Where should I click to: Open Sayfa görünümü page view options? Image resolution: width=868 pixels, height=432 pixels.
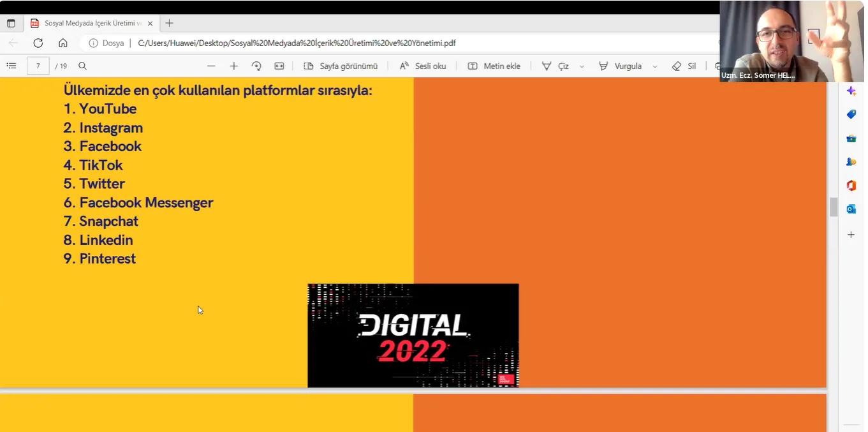341,66
